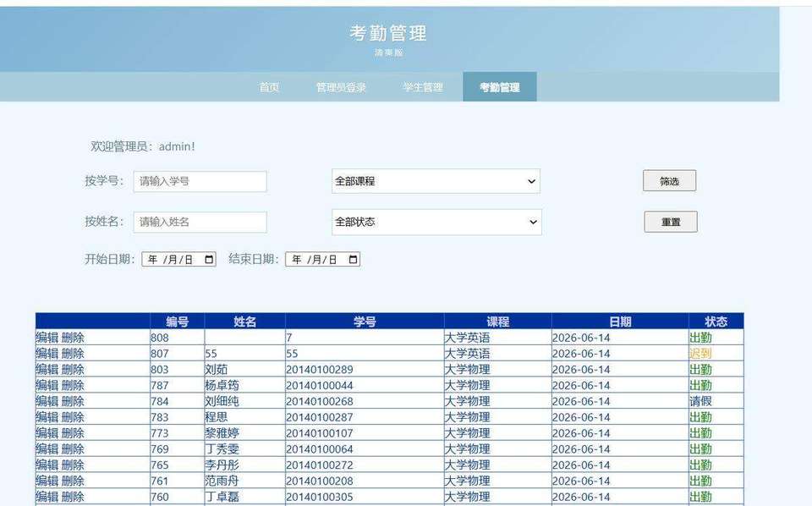812x506 pixels.
Task: Click 编辑 link for record 808
Action: click(47, 338)
